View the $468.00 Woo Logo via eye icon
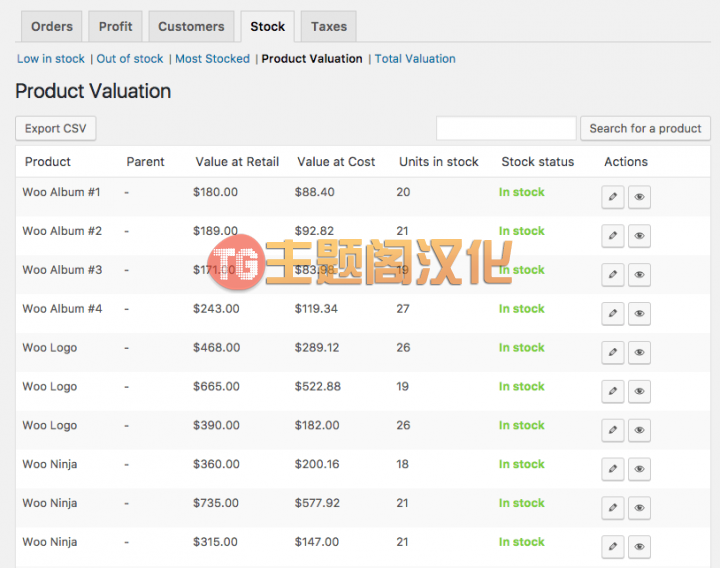The width and height of the screenshot is (720, 568). click(x=639, y=353)
